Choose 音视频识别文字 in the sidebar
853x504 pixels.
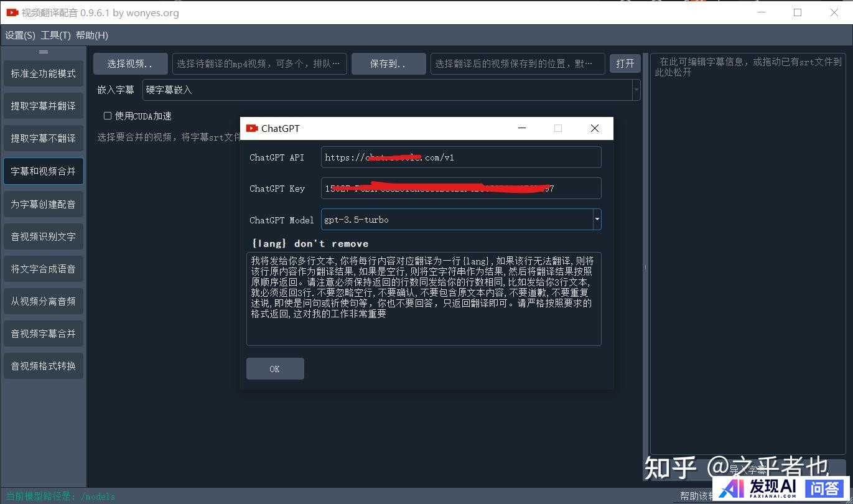click(43, 236)
